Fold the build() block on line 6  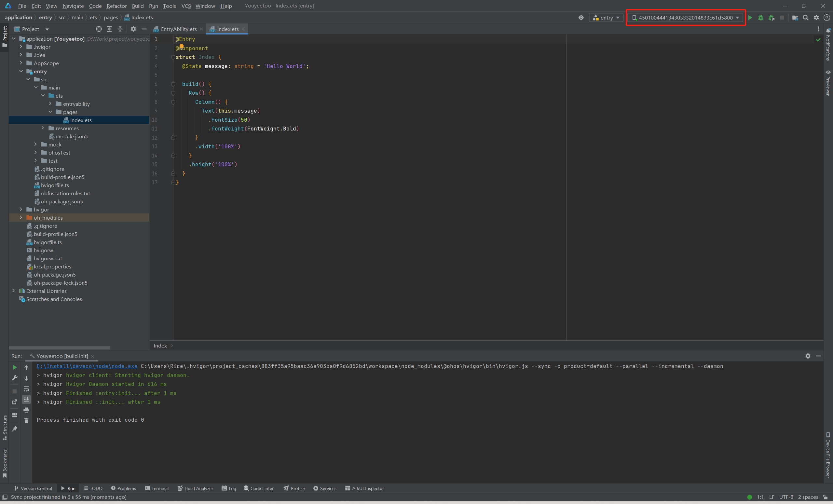pyautogui.click(x=173, y=84)
